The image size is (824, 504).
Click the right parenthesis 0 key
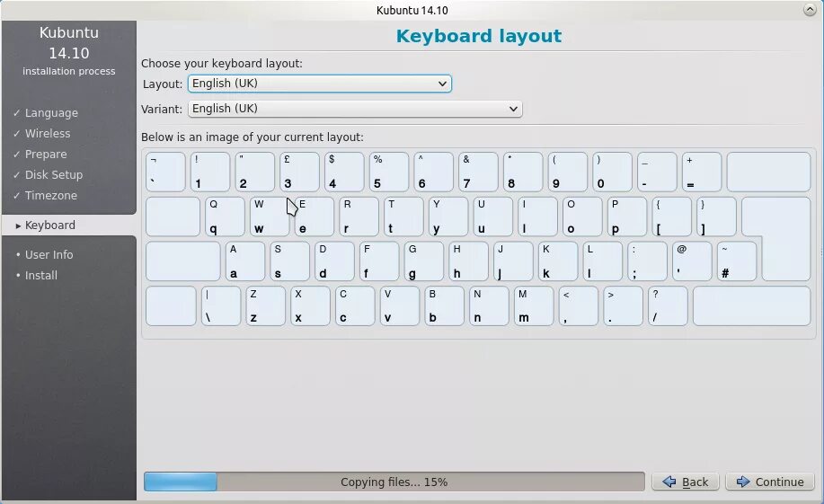point(612,172)
